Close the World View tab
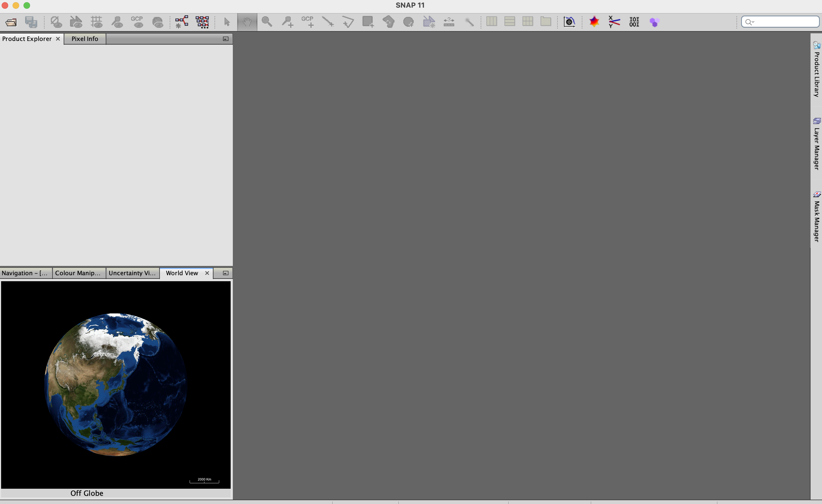This screenshot has height=504, width=822. pos(207,273)
